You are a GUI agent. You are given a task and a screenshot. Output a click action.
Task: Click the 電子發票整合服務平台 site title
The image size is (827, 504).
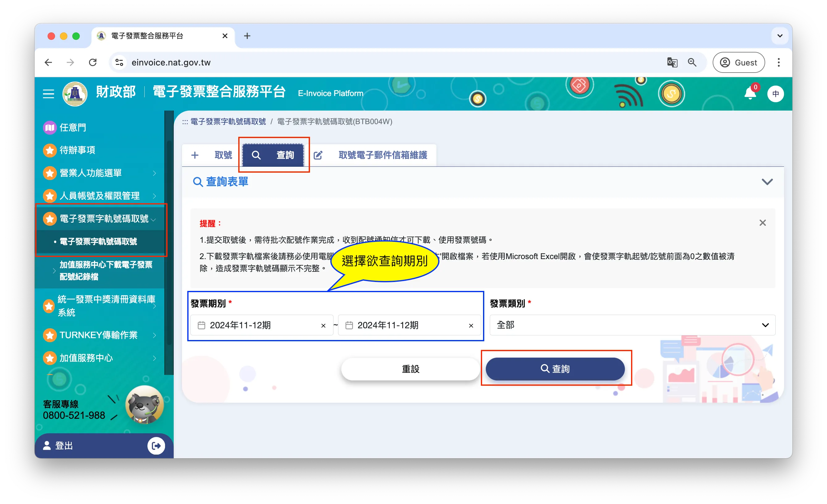coord(219,92)
